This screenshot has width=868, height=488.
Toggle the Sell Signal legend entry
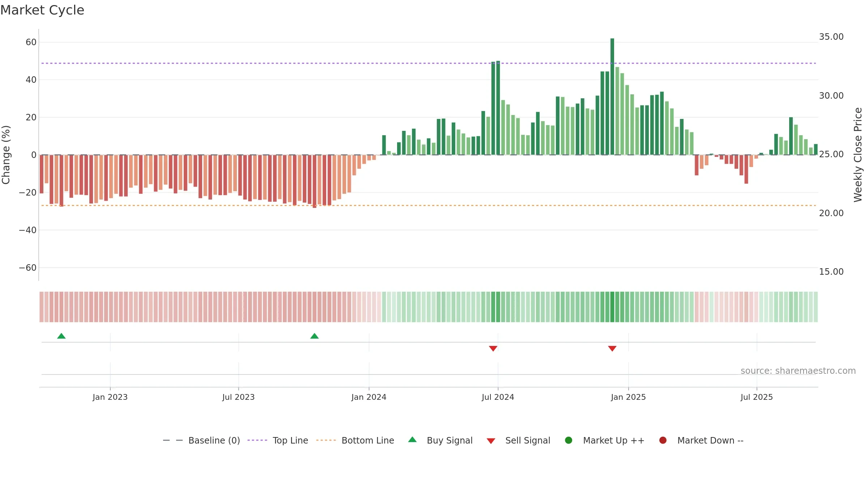pyautogui.click(x=519, y=440)
